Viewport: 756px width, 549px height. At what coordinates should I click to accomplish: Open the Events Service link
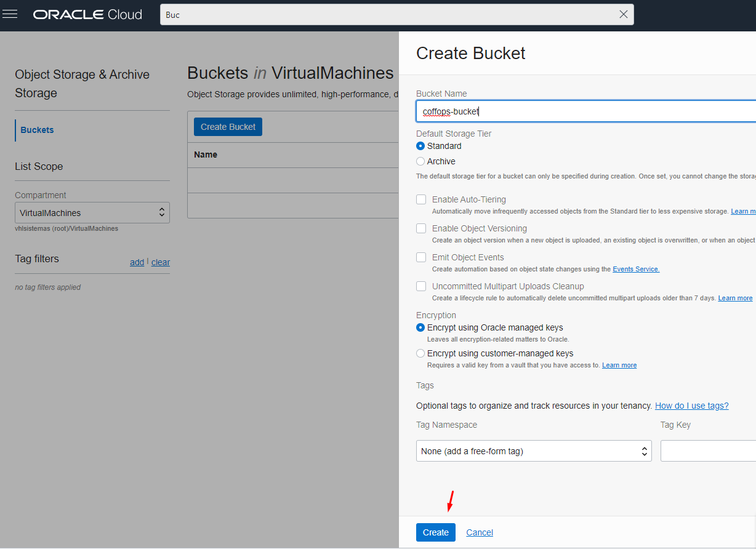(x=635, y=269)
